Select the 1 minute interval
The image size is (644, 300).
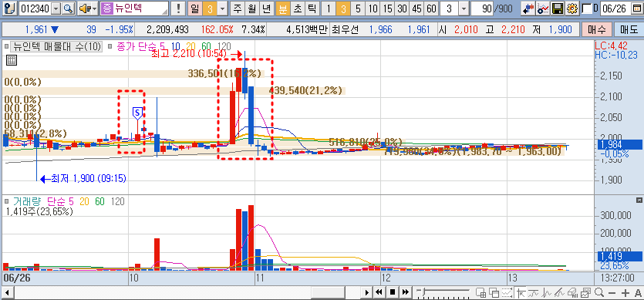tap(329, 8)
